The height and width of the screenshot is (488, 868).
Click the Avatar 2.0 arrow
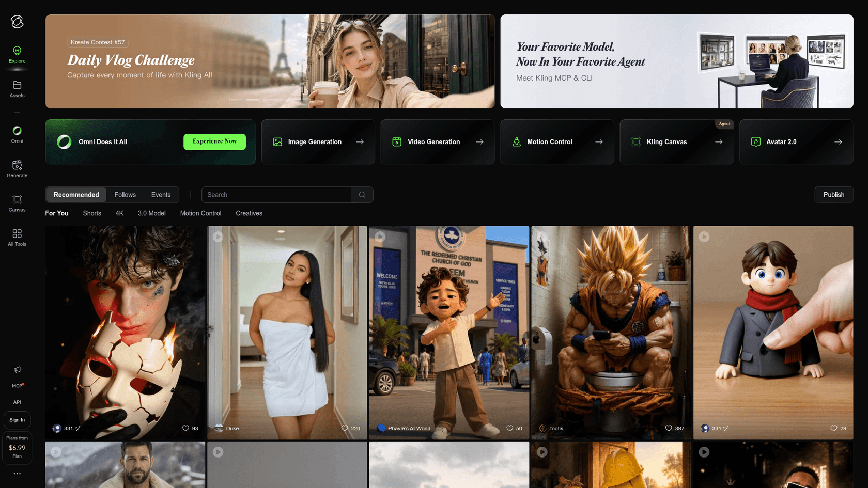click(x=838, y=142)
